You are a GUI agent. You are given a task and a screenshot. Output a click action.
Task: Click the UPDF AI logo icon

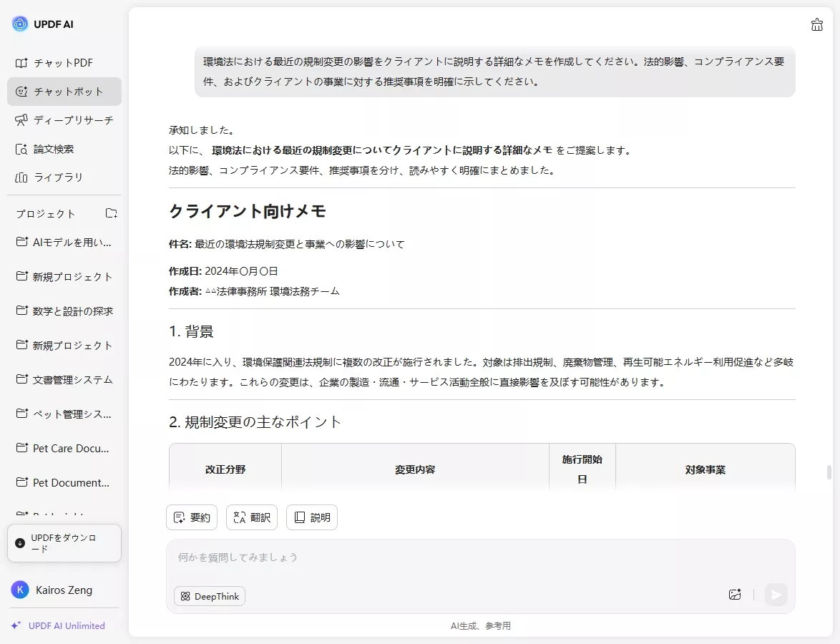[x=19, y=23]
